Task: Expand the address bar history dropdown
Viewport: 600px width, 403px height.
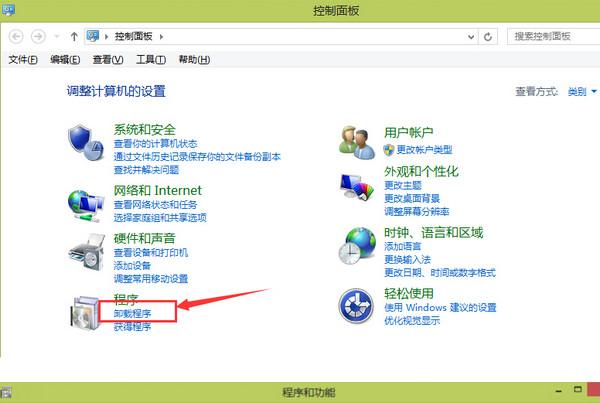Action: point(471,37)
